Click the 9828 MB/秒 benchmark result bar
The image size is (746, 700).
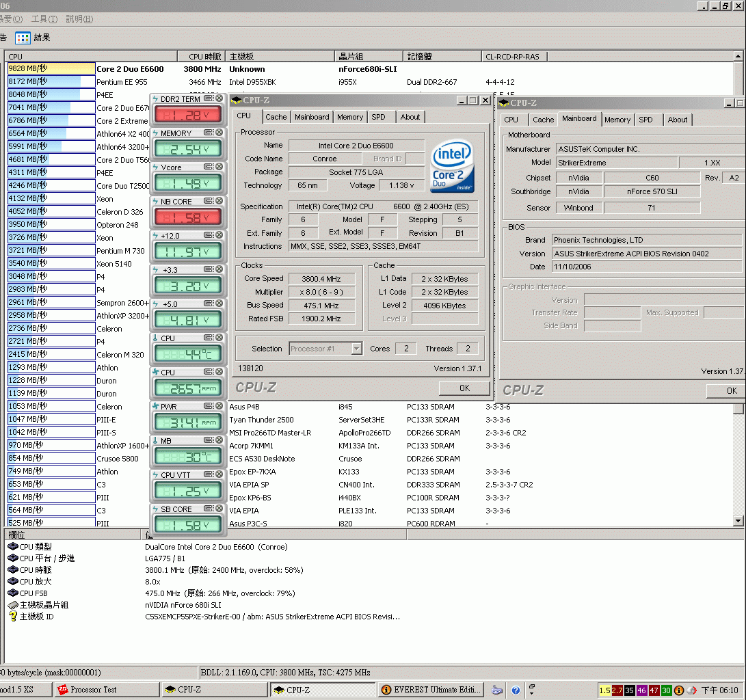pos(51,68)
